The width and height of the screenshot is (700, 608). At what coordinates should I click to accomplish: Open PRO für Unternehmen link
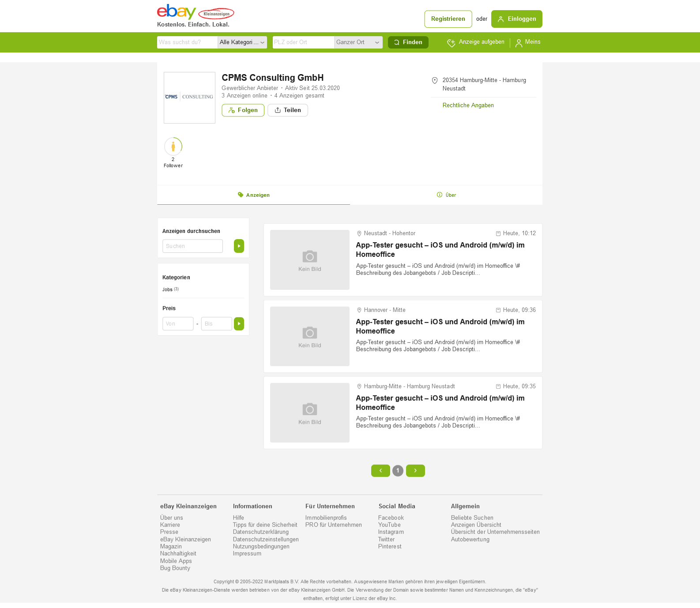click(x=333, y=525)
